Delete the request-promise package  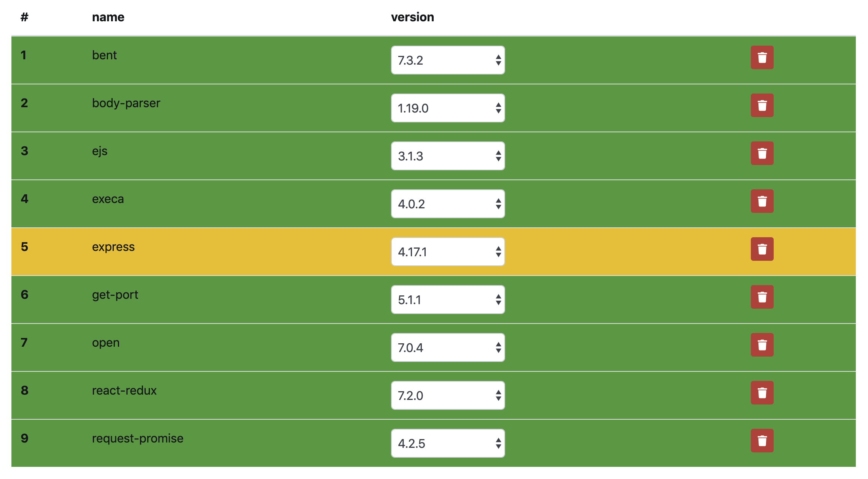(x=762, y=441)
